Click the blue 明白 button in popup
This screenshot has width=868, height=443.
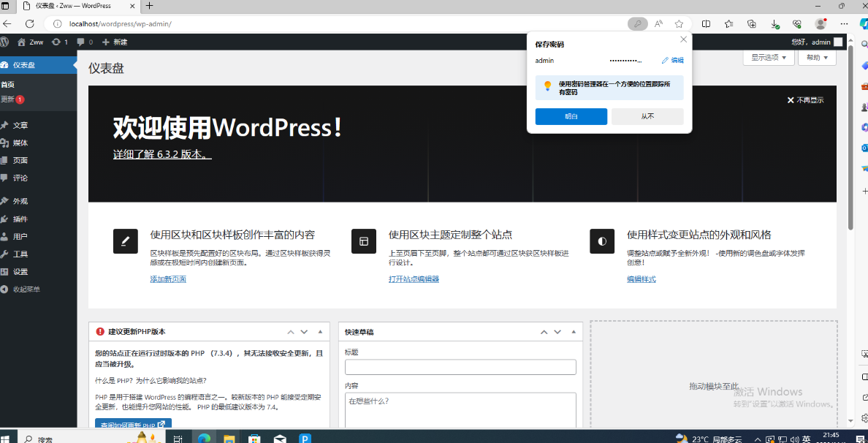571,116
